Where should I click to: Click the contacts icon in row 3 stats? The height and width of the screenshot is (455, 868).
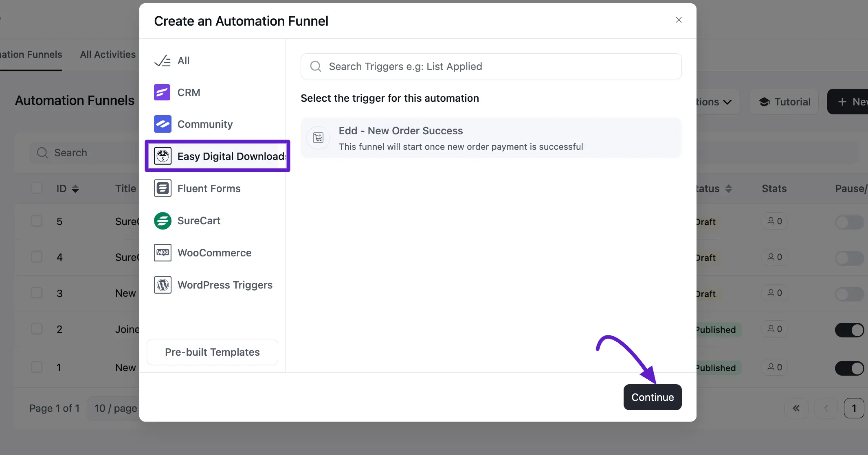771,293
